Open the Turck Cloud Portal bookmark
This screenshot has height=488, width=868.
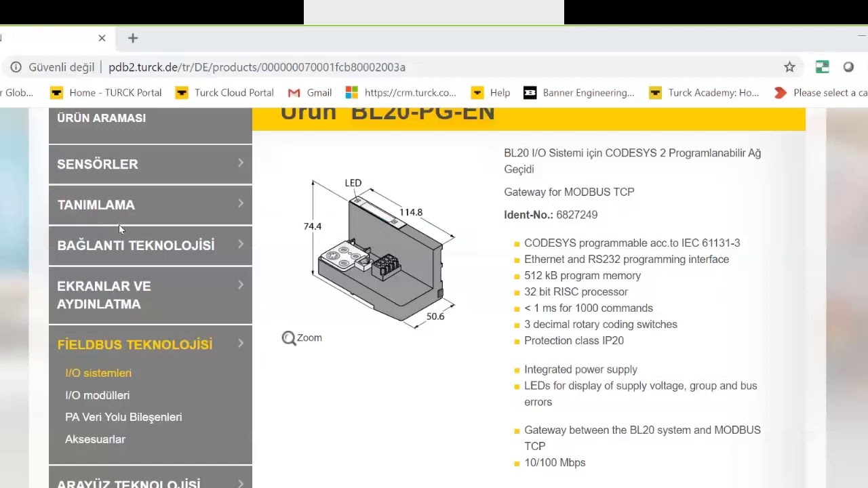coord(224,93)
